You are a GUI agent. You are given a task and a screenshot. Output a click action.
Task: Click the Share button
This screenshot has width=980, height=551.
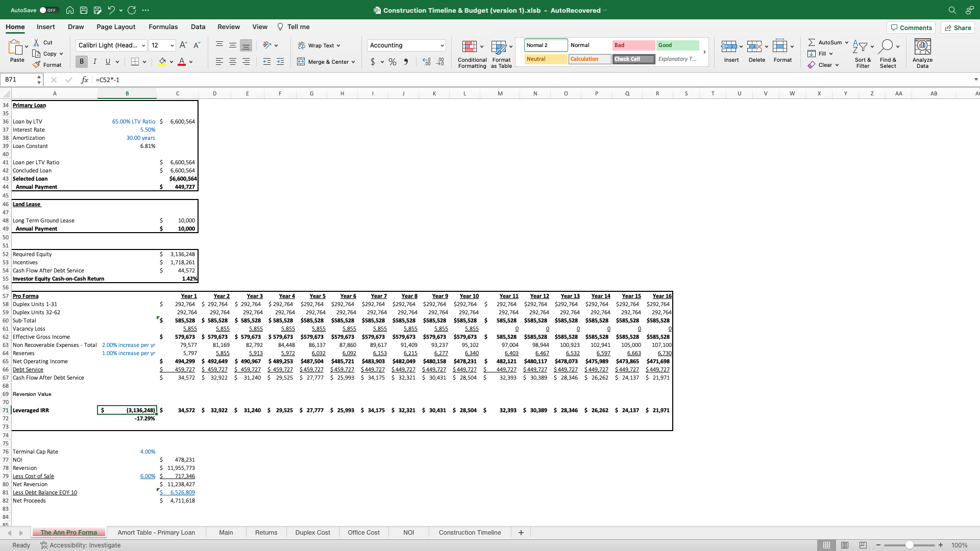tap(958, 28)
